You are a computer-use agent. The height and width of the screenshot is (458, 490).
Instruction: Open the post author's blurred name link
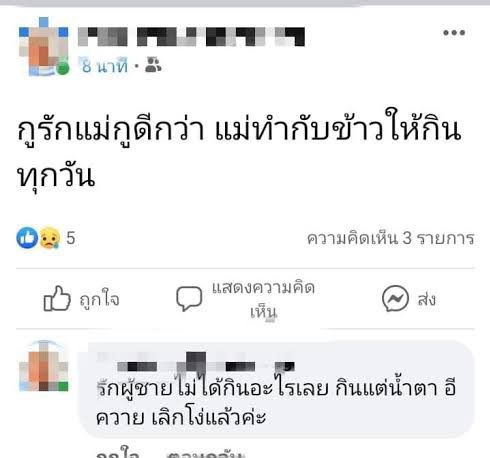pyautogui.click(x=191, y=36)
